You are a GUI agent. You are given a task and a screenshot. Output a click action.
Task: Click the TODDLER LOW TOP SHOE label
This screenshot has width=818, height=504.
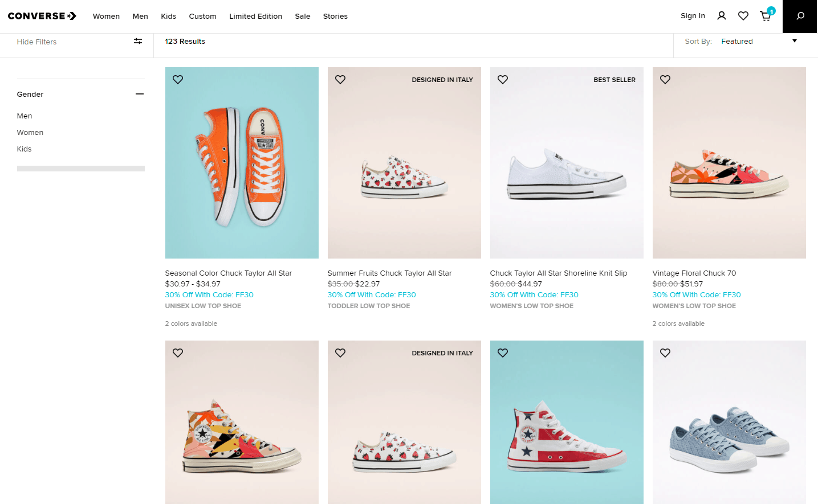(x=369, y=306)
